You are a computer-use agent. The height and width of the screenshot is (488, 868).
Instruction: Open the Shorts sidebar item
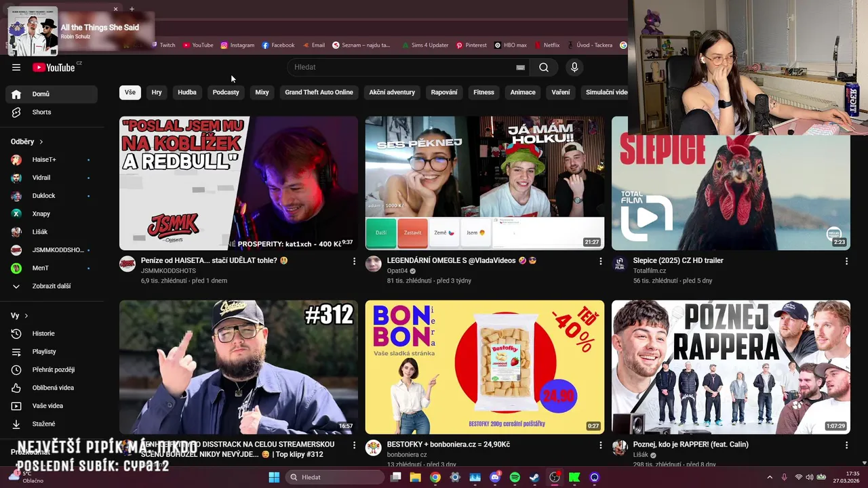(x=52, y=112)
